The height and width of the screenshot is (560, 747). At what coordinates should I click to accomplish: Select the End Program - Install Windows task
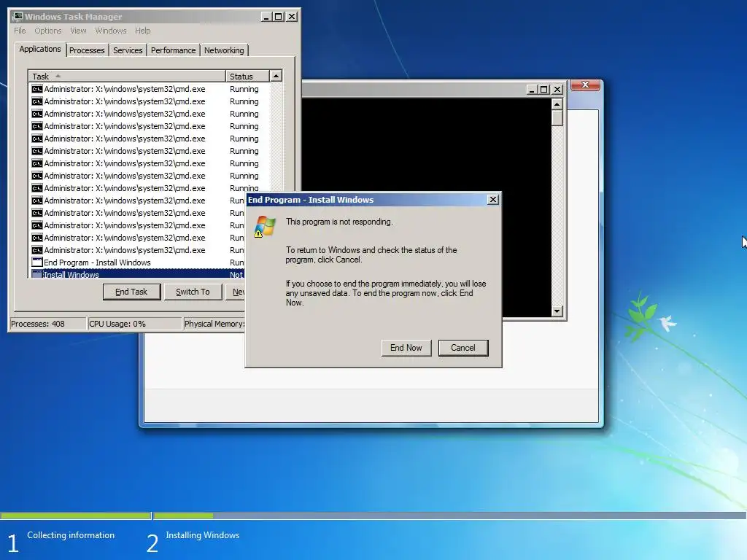tap(137, 262)
